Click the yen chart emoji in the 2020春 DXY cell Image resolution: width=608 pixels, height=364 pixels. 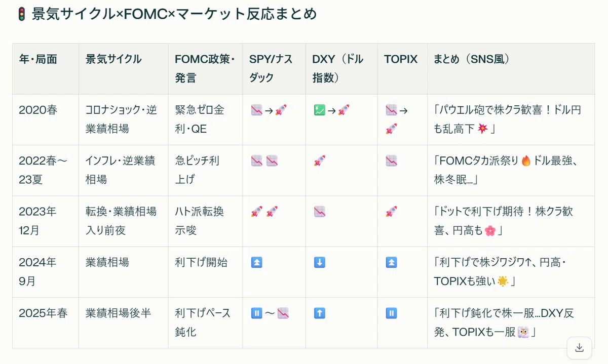pos(319,110)
